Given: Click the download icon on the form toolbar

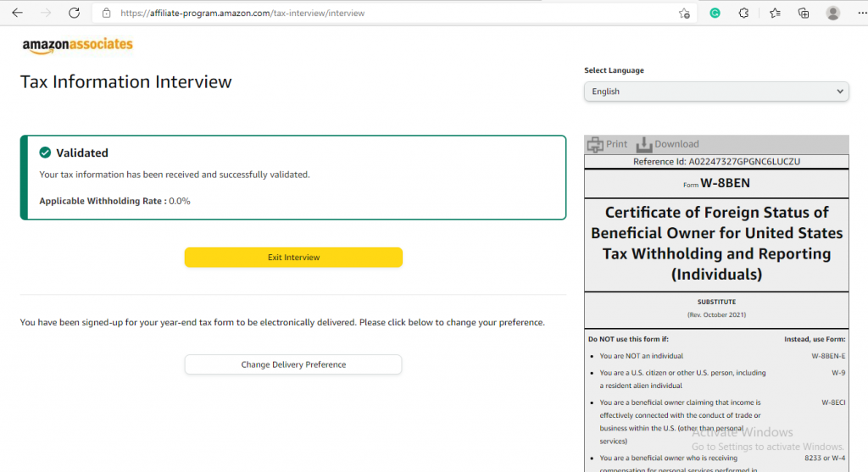Looking at the screenshot, I should [644, 144].
